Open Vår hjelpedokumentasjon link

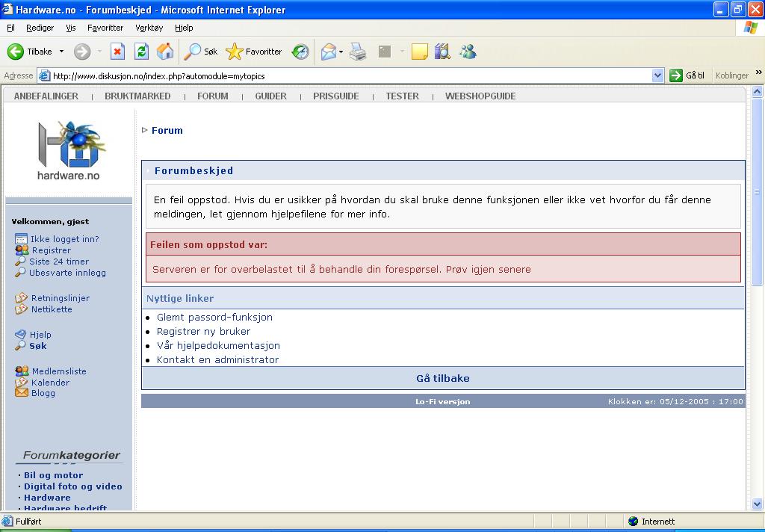point(218,345)
